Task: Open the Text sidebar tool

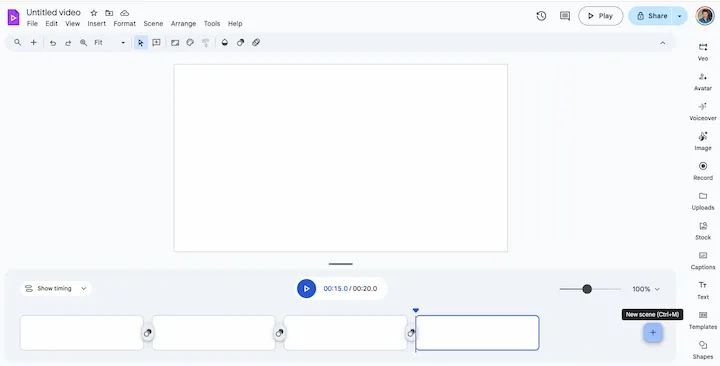Action: (x=703, y=290)
